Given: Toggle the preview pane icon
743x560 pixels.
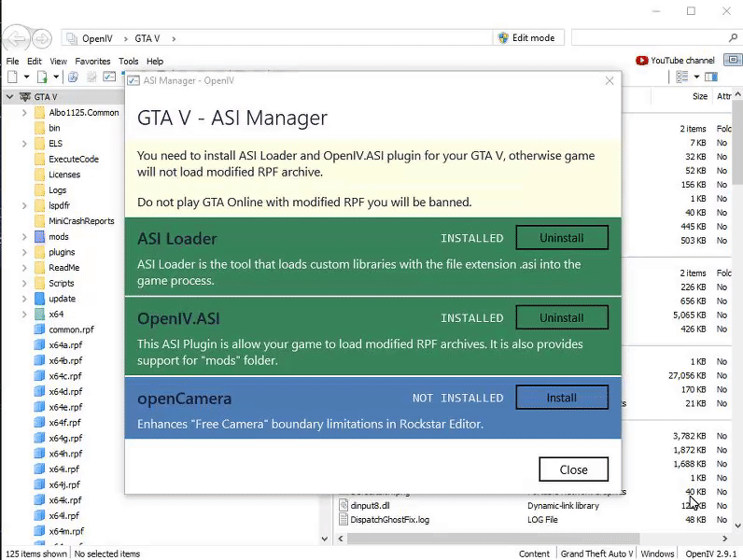Looking at the screenshot, I should point(711,77).
